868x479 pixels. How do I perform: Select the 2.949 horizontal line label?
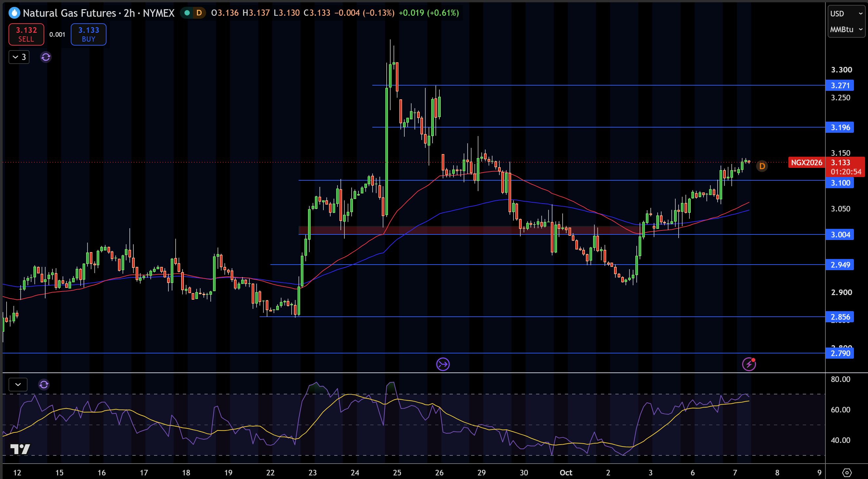pyautogui.click(x=840, y=265)
